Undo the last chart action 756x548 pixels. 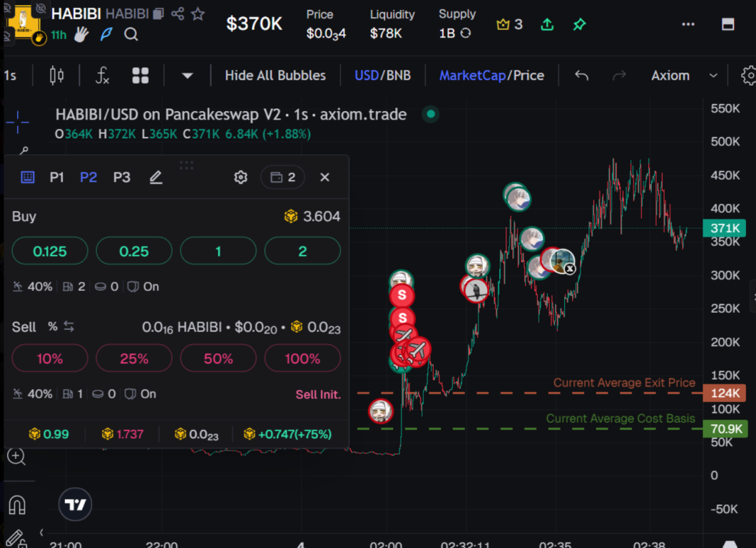(581, 76)
